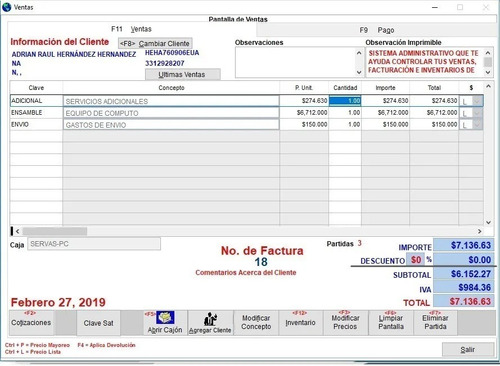Click the Concepto column header
500x366 pixels.
[171, 88]
